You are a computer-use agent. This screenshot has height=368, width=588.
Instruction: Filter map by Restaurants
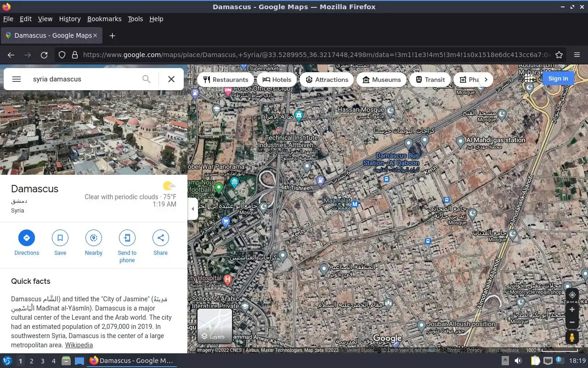(x=226, y=80)
